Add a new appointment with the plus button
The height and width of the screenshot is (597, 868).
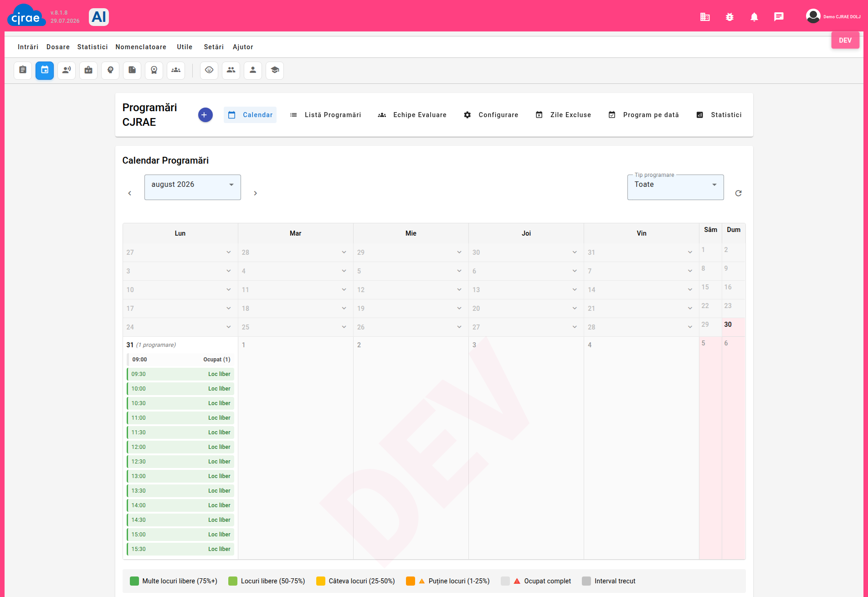[x=205, y=115]
